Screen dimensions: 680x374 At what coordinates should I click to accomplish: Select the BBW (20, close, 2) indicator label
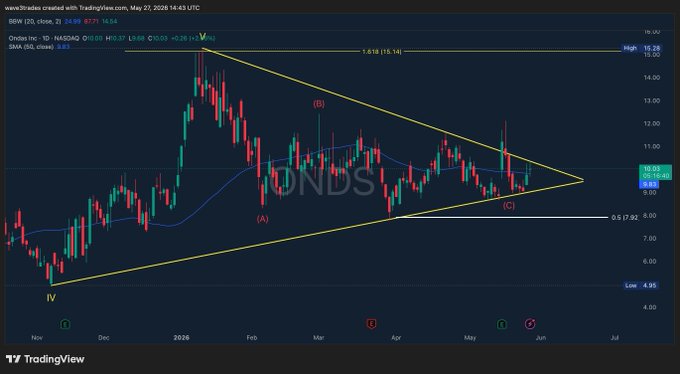[35, 21]
